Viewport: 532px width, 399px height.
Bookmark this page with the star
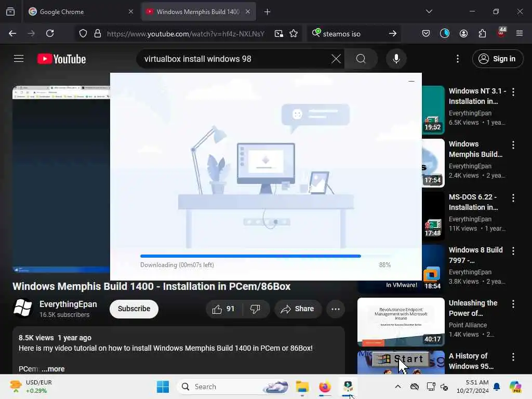coord(294,33)
